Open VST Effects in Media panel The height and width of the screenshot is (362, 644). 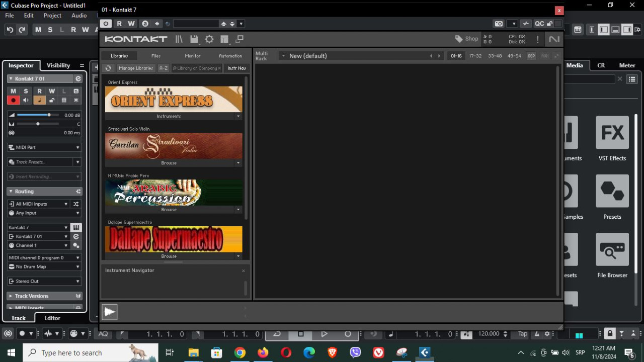tap(612, 139)
